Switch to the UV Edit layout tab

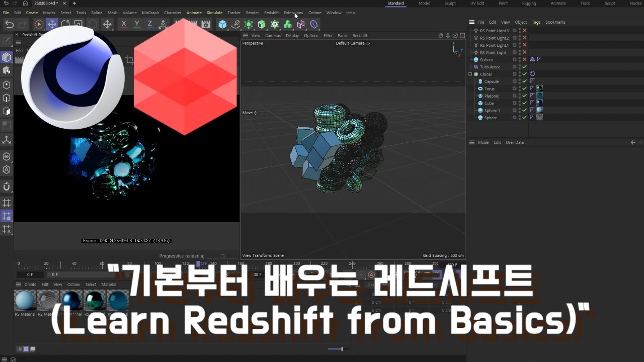tap(477, 3)
